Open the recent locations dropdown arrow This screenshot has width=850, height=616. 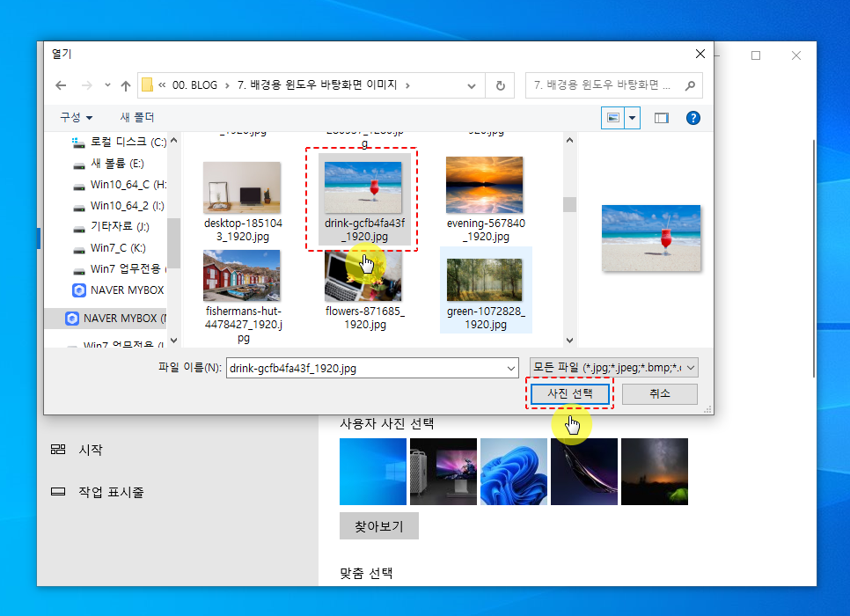click(x=107, y=85)
